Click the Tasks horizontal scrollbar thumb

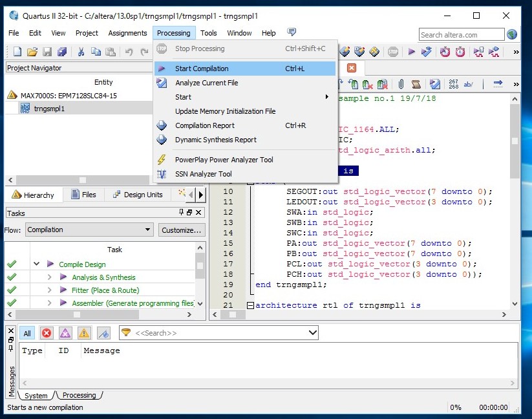pos(77,314)
